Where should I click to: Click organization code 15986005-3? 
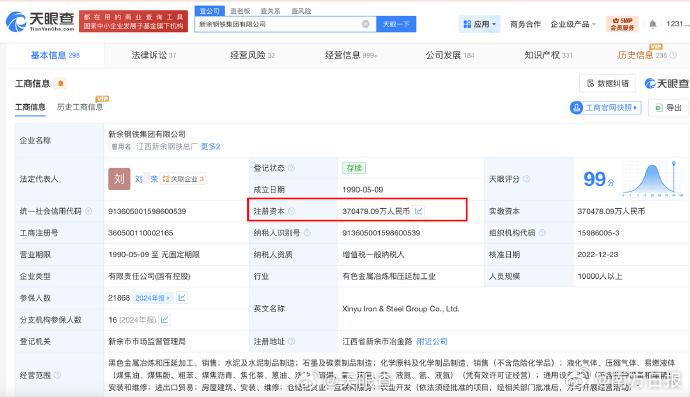[x=598, y=232]
